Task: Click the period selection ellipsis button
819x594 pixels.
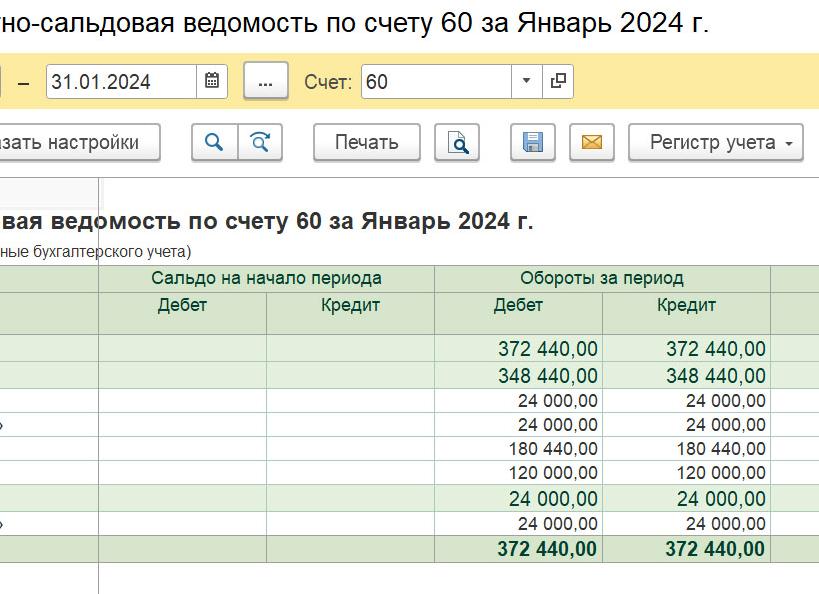Action: [265, 81]
